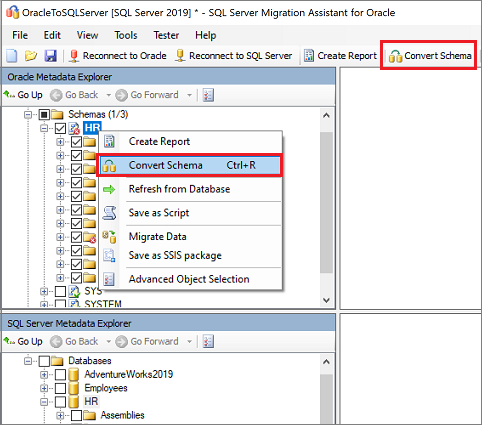Click Oracle explorer scrollbar up arrow

[x=326, y=115]
